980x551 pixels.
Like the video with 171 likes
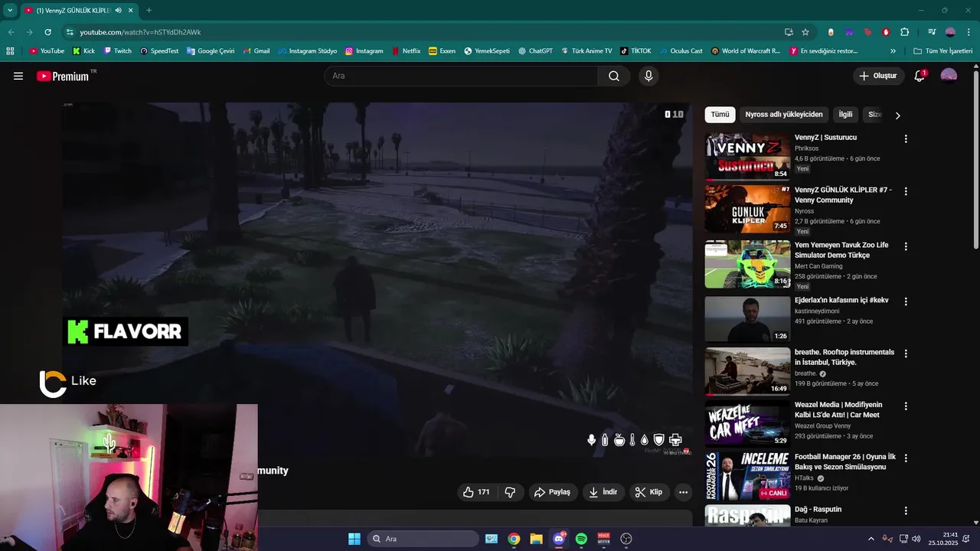(x=476, y=492)
